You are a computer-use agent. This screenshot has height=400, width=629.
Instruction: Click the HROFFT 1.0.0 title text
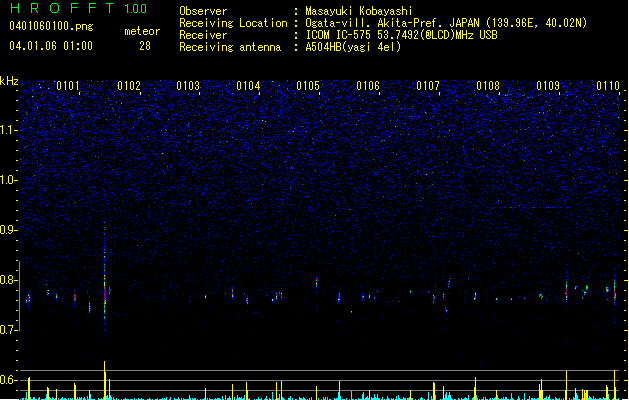(x=79, y=8)
